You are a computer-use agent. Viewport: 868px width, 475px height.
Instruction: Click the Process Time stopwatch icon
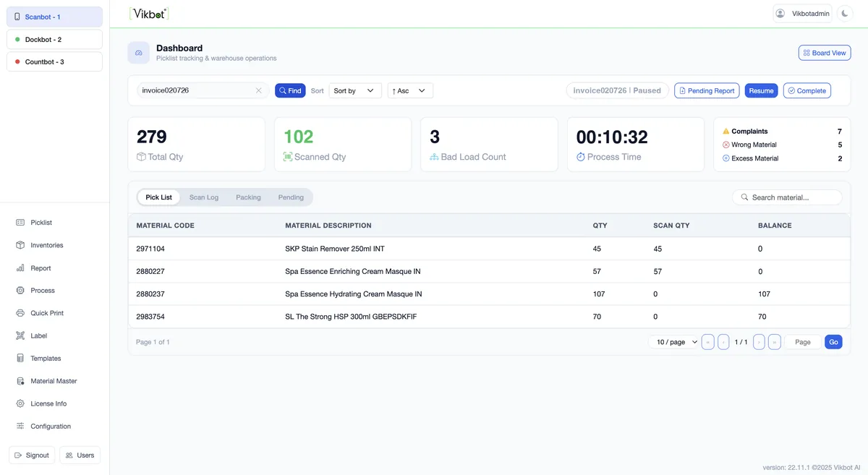[x=581, y=157]
